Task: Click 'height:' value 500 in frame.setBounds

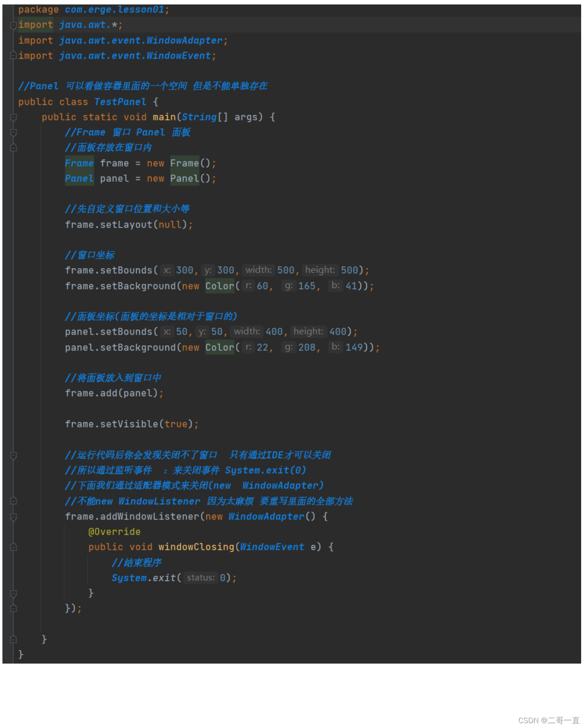Action: click(x=349, y=270)
